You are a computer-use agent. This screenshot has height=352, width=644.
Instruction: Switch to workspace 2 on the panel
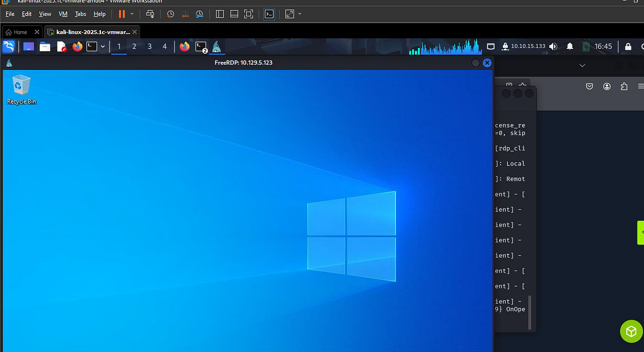[x=134, y=47]
